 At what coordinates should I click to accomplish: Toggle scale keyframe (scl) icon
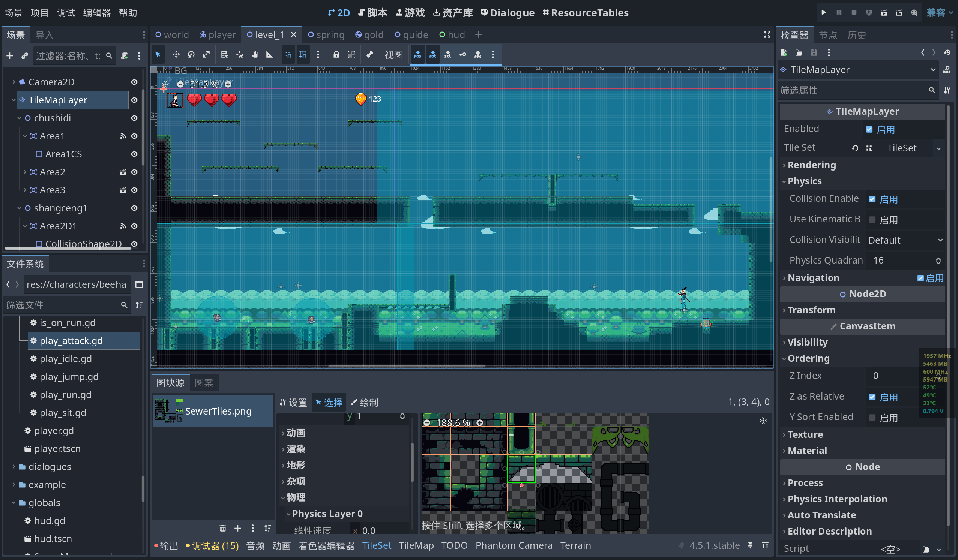pos(448,55)
